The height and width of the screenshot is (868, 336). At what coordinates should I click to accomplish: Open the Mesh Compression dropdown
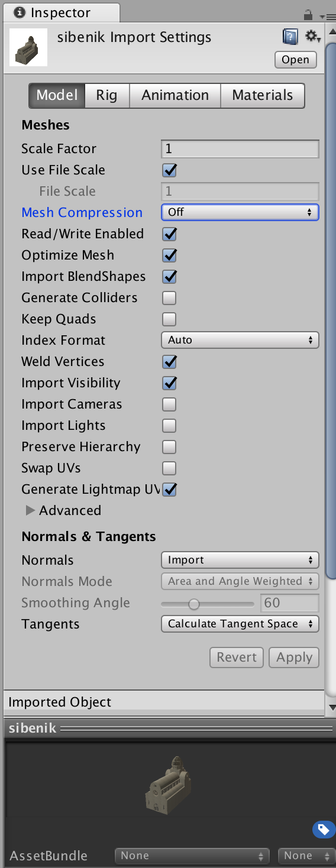pyautogui.click(x=240, y=212)
